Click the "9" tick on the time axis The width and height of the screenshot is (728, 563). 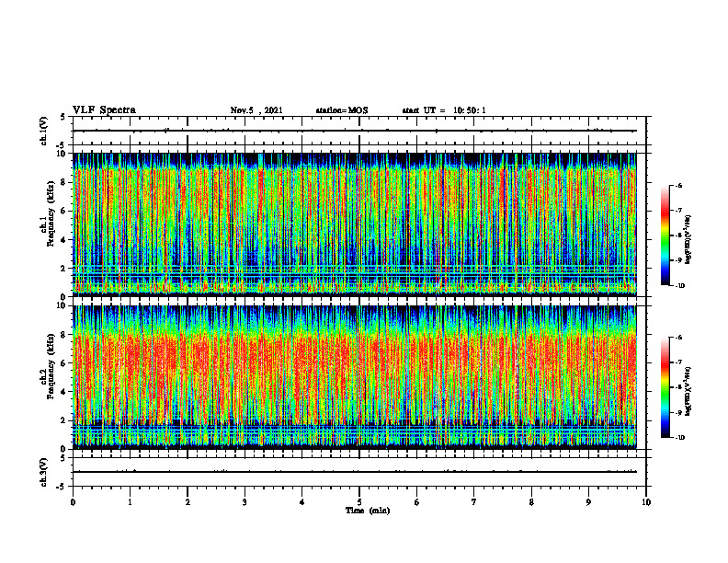(x=588, y=502)
